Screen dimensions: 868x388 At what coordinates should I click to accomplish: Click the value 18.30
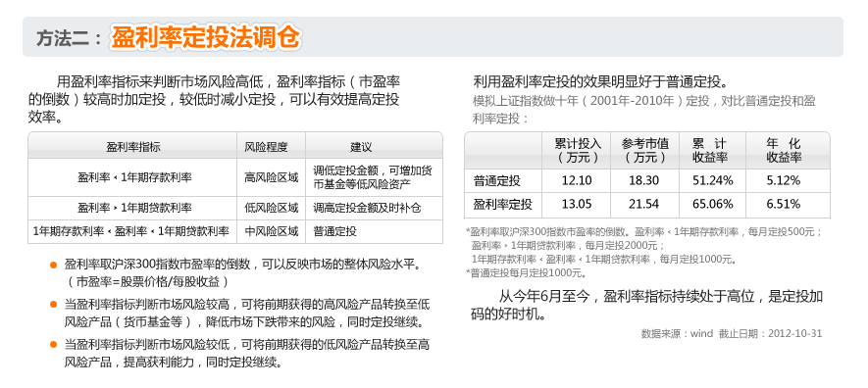coord(643,180)
